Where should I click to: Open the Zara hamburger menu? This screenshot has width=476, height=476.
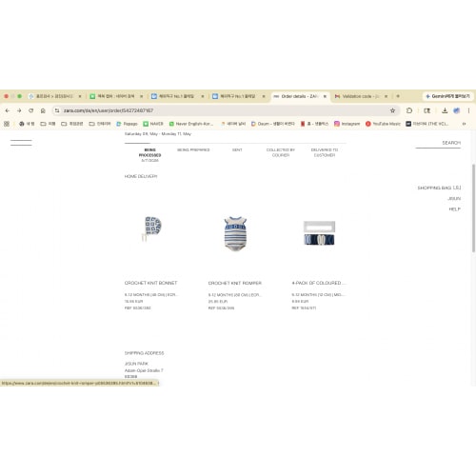tap(21, 143)
